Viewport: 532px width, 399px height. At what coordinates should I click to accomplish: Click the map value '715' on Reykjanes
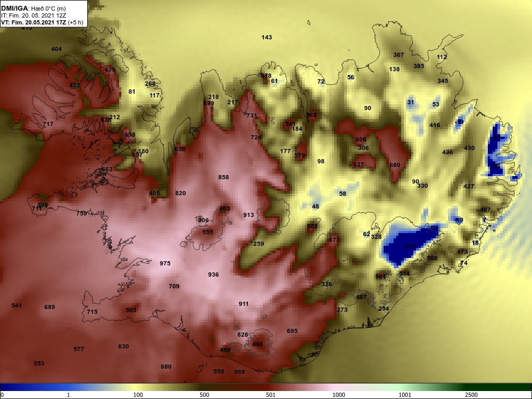click(92, 312)
